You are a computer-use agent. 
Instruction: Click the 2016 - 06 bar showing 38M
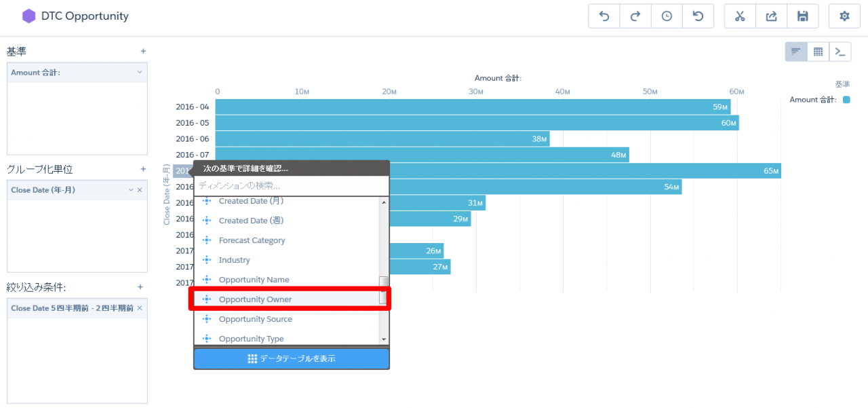[x=382, y=138]
